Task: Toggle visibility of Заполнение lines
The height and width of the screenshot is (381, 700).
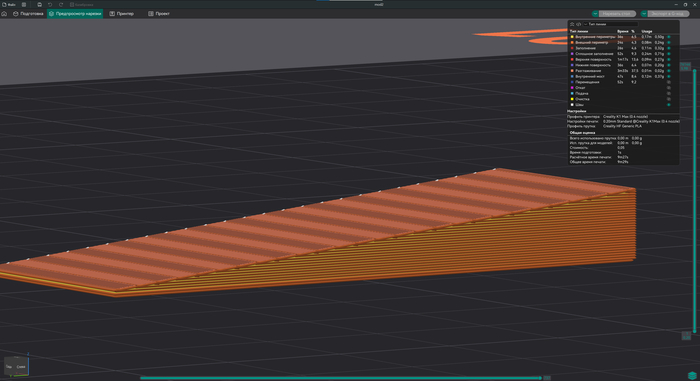Action: [x=669, y=48]
